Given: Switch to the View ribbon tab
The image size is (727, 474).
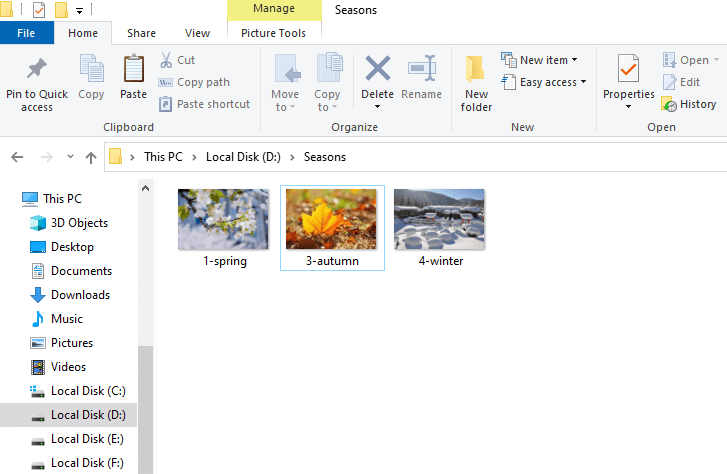Looking at the screenshot, I should click(197, 33).
